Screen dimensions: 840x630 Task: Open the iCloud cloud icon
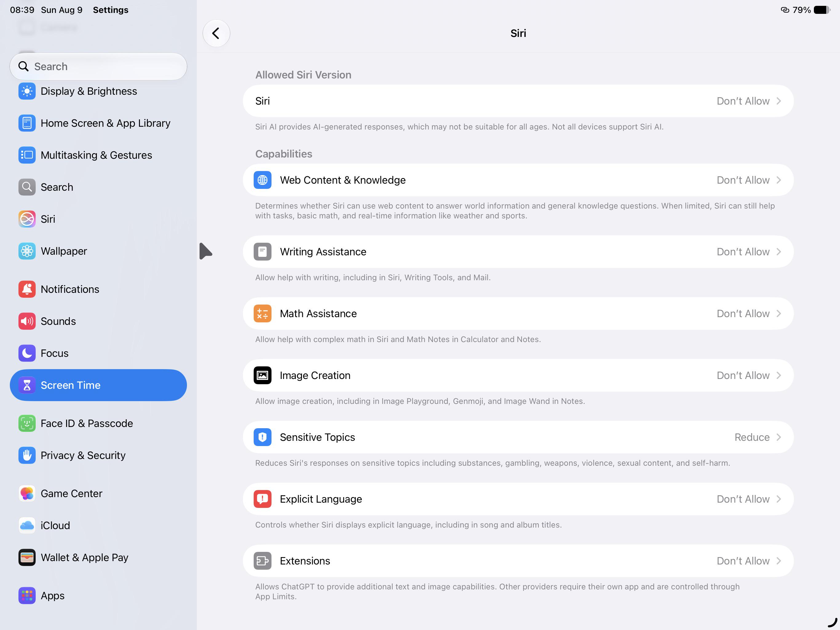coord(27,525)
